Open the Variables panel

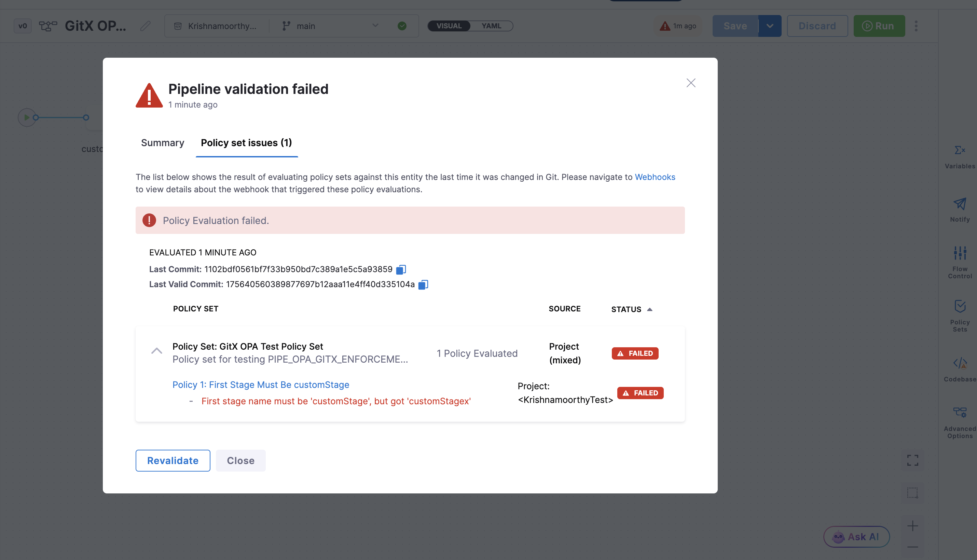point(959,157)
